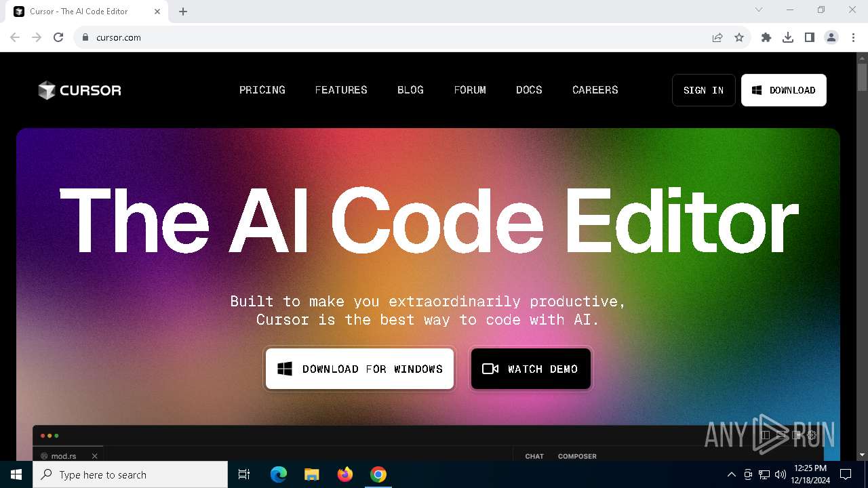
Task: Open the Pricing nav item
Action: point(262,90)
